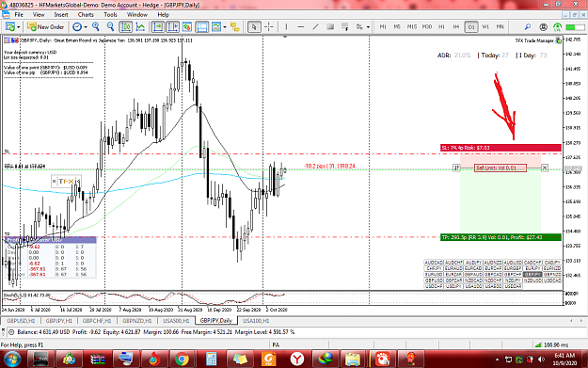Click the search magnifier icon
Viewport: 588px width, 368px height.
tap(528, 27)
